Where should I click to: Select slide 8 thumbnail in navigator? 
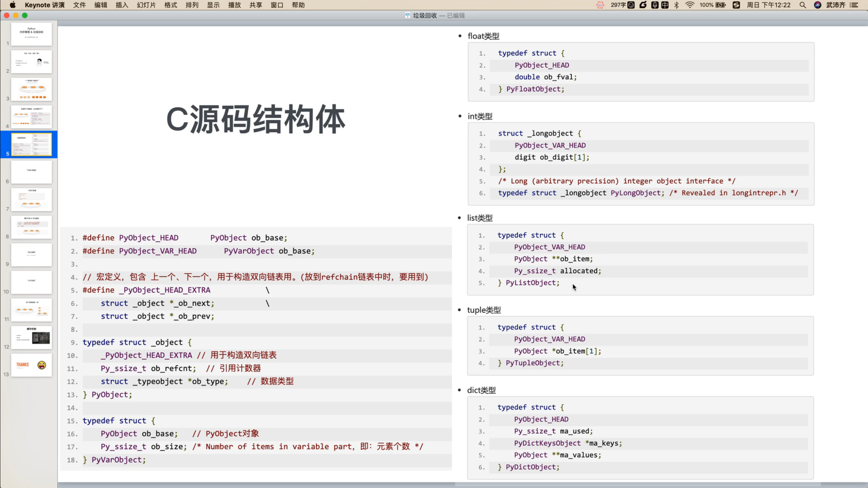coord(32,227)
